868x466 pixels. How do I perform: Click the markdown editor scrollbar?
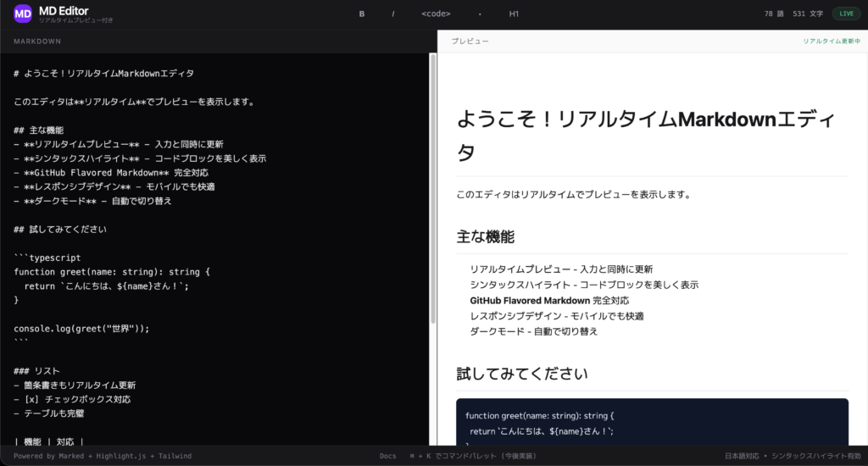pyautogui.click(x=433, y=188)
